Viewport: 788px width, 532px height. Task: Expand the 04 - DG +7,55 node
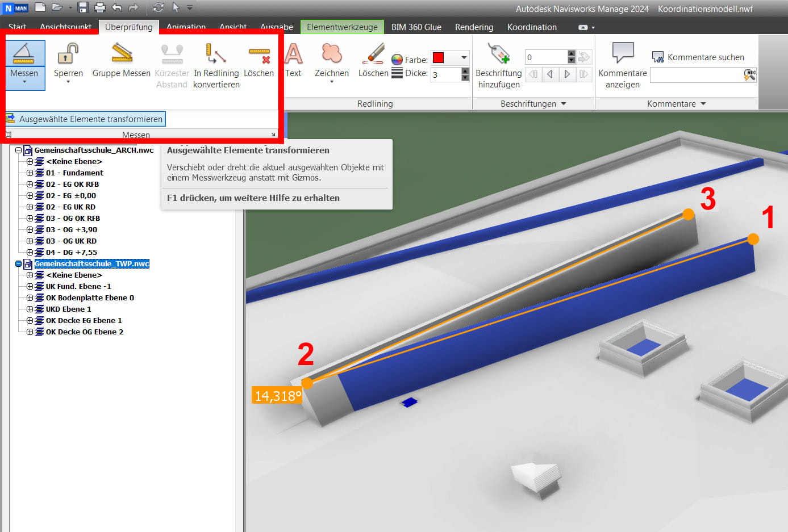(30, 253)
